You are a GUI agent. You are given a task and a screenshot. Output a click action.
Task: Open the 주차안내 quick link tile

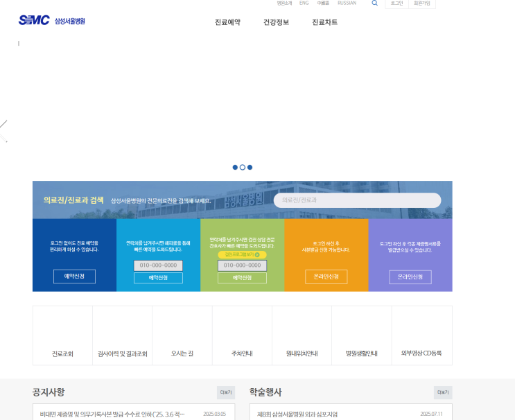242,335
